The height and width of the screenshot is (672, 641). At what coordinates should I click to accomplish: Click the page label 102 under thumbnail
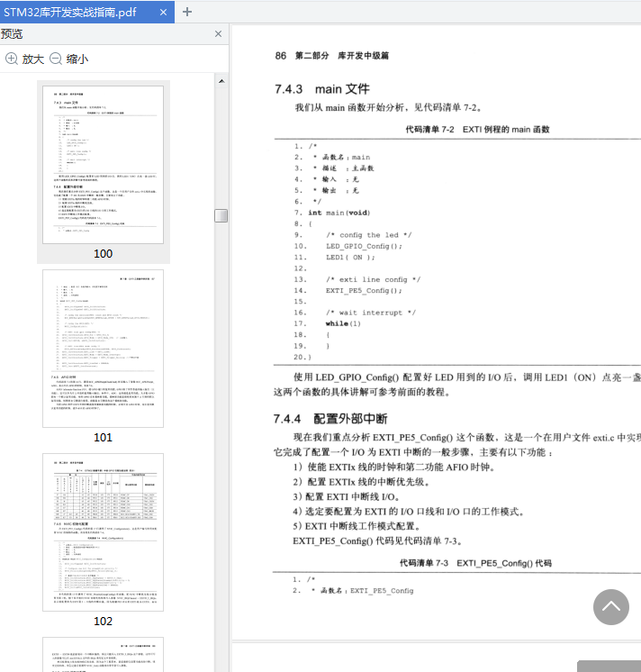[x=104, y=622]
